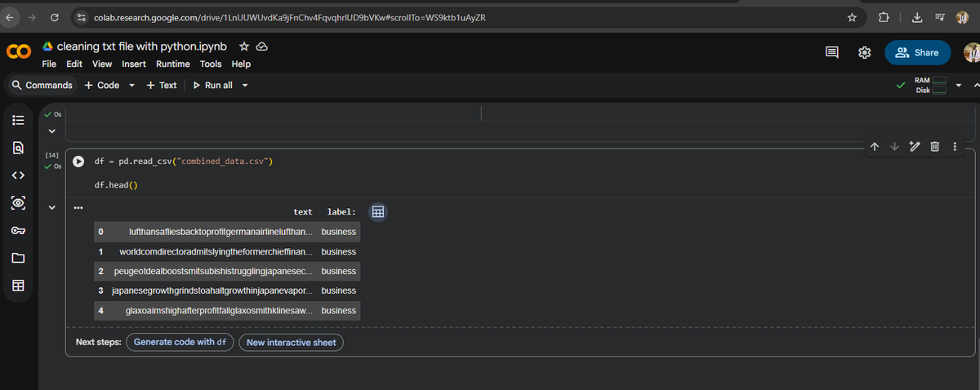This screenshot has width=980, height=390.
Task: Open the Chrome profile avatar
Action: (x=961, y=17)
